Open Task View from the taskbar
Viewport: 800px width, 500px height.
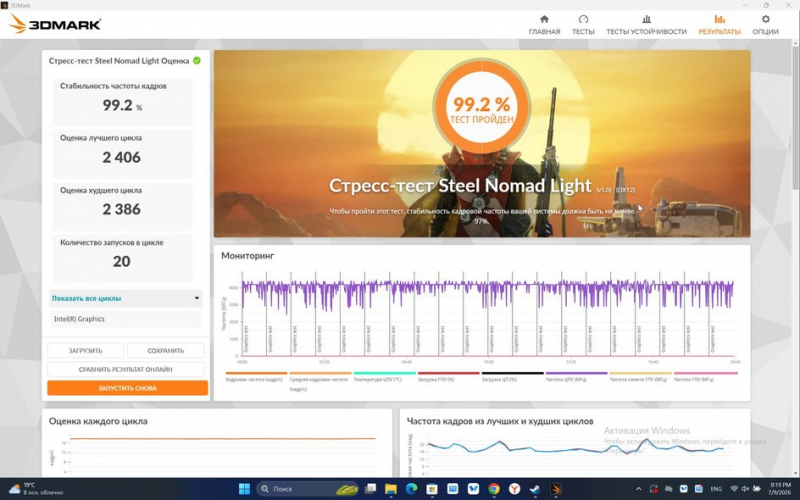(370, 489)
